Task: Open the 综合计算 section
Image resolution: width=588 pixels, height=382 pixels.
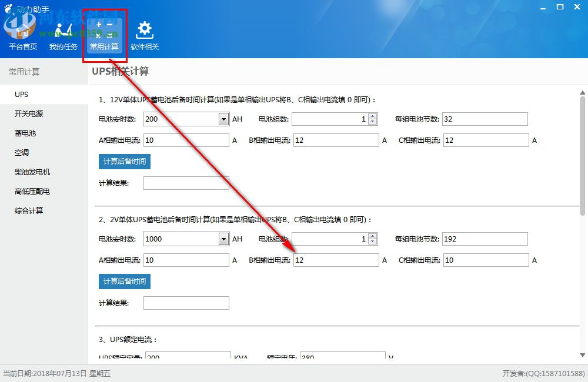Action: (x=27, y=210)
